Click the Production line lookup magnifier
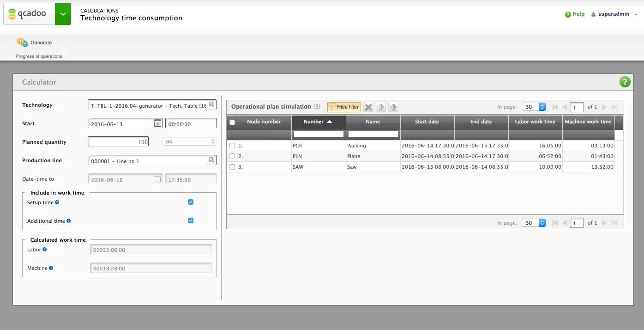Viewport: 644px width, 330px height. click(211, 160)
